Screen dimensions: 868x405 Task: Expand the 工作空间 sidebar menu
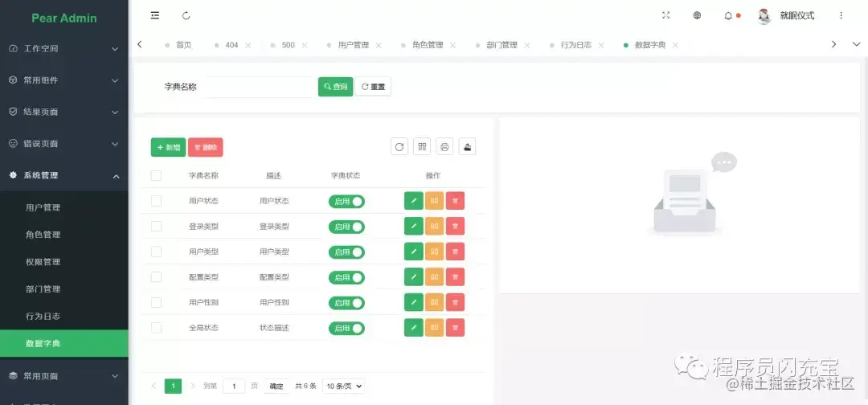64,49
